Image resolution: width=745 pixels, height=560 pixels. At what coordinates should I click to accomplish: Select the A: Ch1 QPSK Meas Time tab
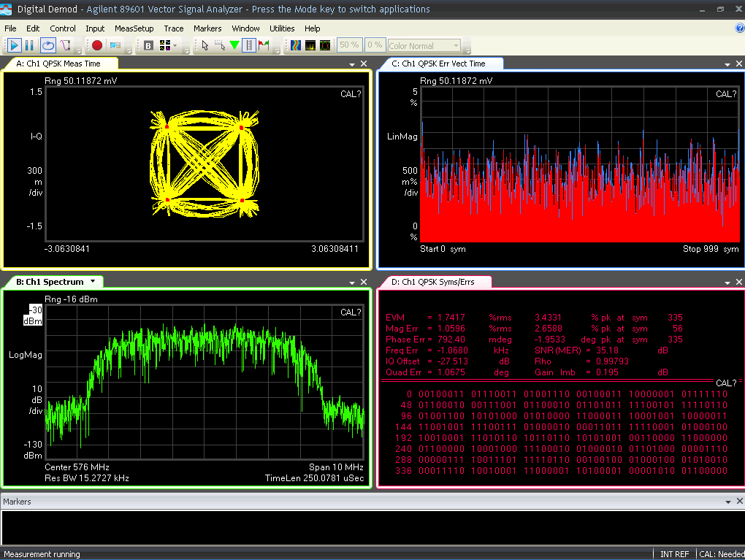click(61, 64)
